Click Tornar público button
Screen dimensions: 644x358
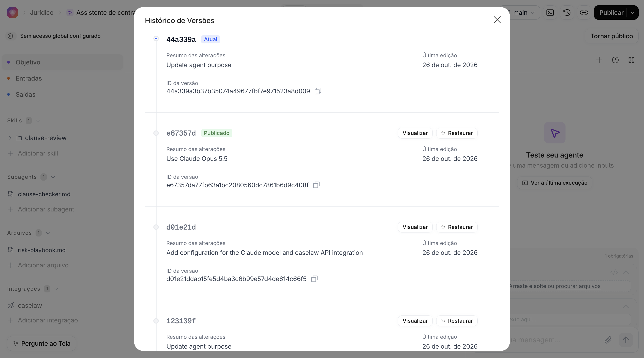tap(612, 36)
